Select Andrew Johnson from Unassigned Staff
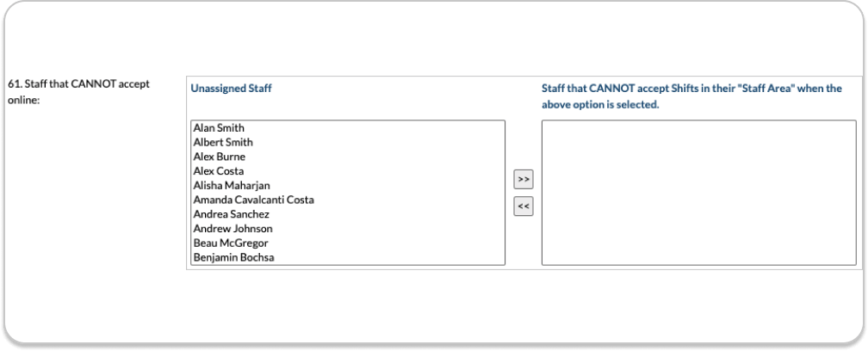Image resolution: width=868 pixels, height=351 pixels. coord(232,229)
